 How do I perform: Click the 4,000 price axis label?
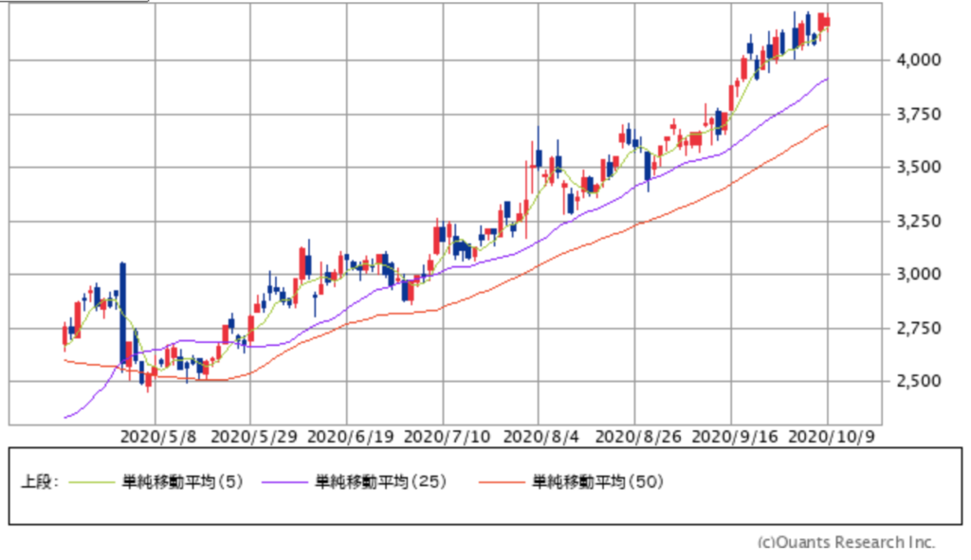point(918,60)
